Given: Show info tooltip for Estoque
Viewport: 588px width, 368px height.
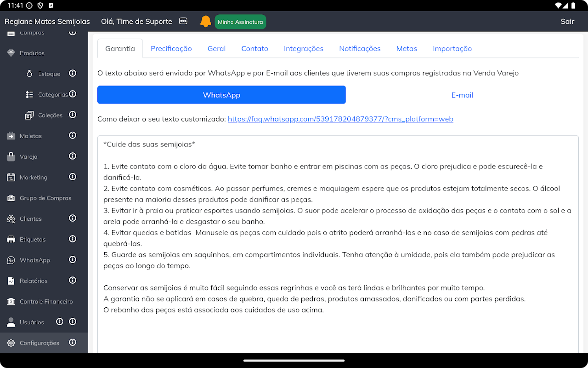Looking at the screenshot, I should coord(73,73).
